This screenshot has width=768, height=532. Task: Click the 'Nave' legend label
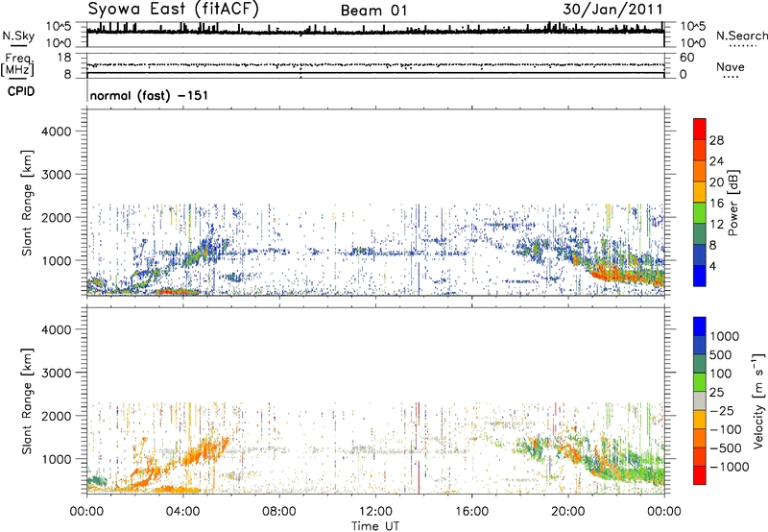pos(731,67)
